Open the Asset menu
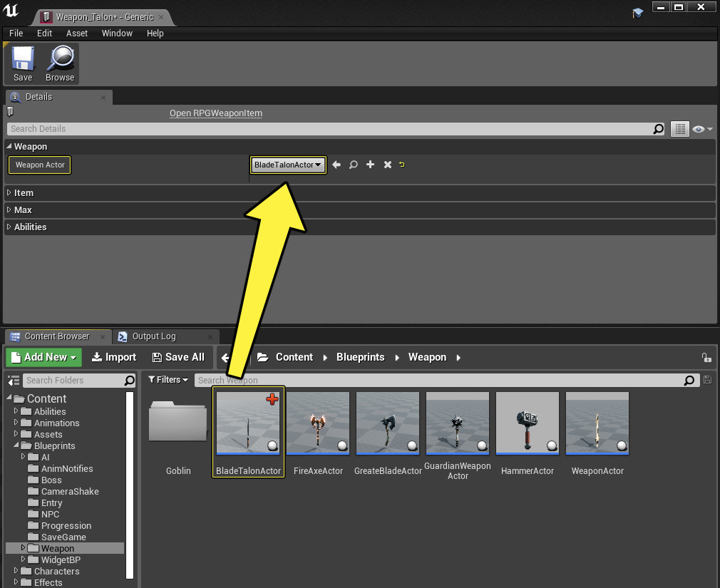The width and height of the screenshot is (720, 588). (77, 33)
